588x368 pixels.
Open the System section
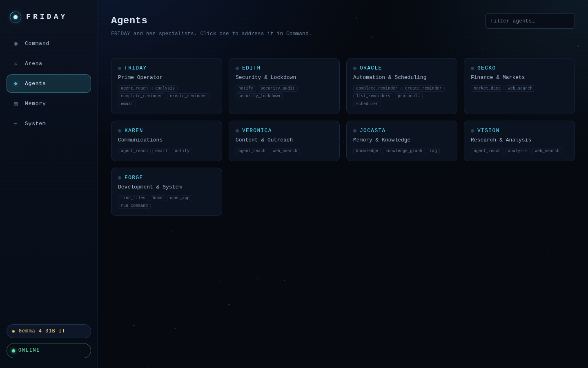pyautogui.click(x=49, y=124)
